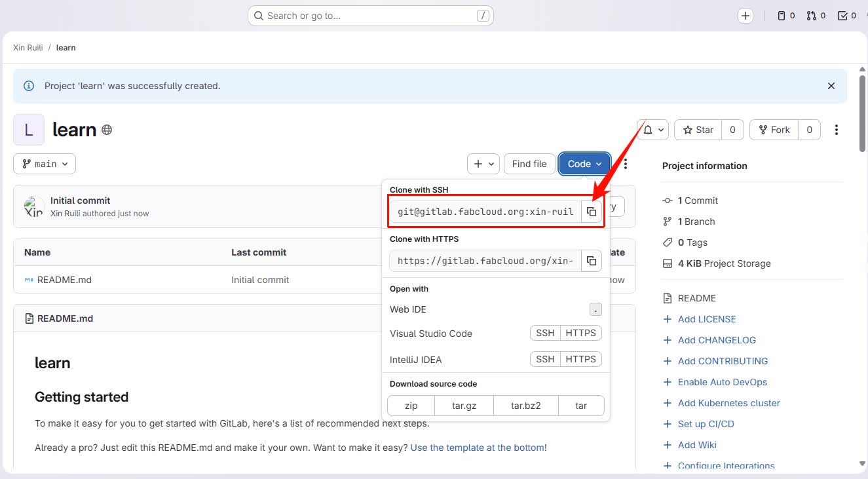Click the 'Last commit' column header
The height and width of the screenshot is (479, 868).
click(x=259, y=252)
